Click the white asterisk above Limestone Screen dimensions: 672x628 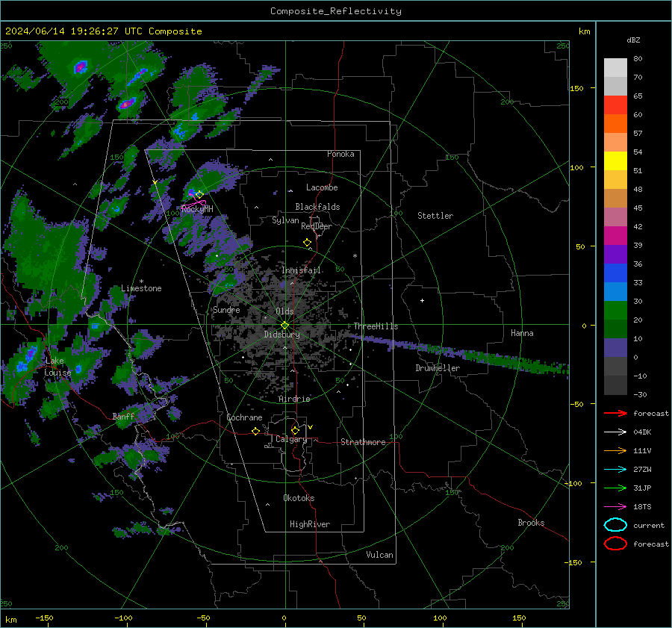[x=141, y=282]
